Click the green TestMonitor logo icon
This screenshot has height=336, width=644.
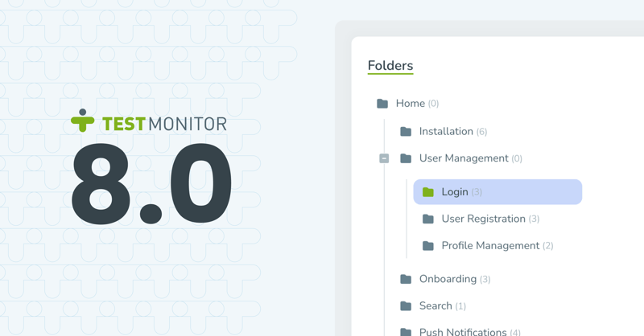(83, 121)
